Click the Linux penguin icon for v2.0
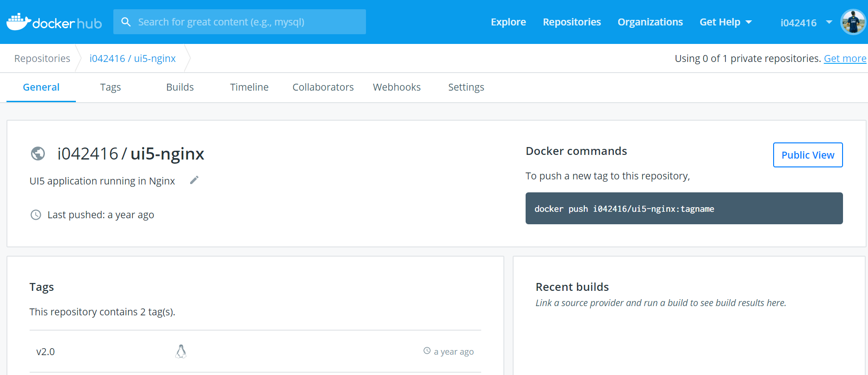Image resolution: width=868 pixels, height=375 pixels. (x=181, y=351)
